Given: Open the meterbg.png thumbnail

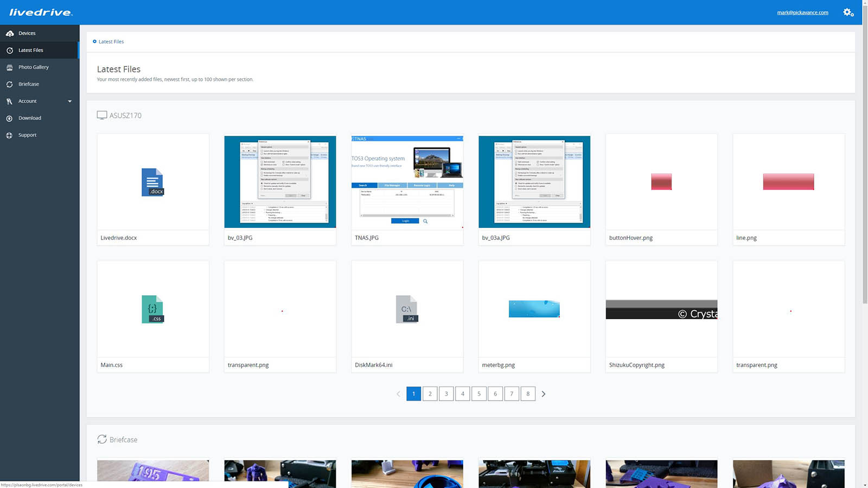Looking at the screenshot, I should tap(534, 309).
